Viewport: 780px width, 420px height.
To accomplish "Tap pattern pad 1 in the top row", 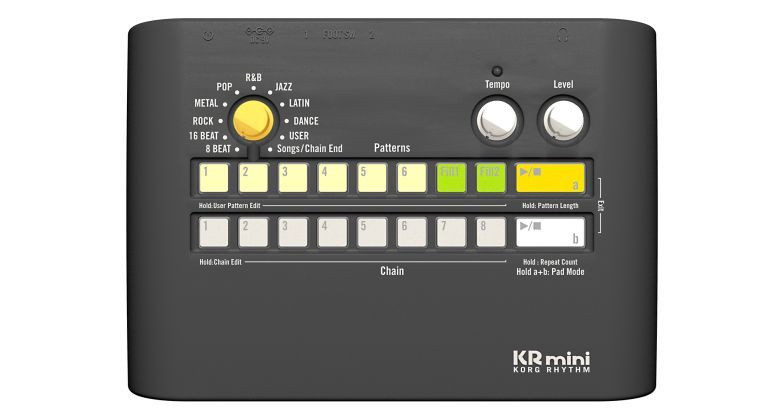I will [213, 177].
